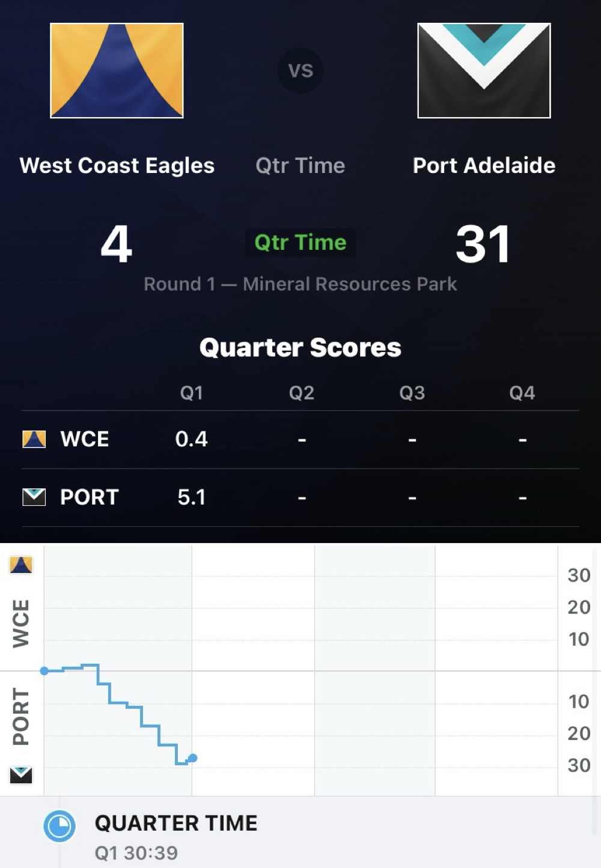Screen dimensions: 601x868
Task: Click the worm chart starting point dot
Action: pyautogui.click(x=44, y=670)
